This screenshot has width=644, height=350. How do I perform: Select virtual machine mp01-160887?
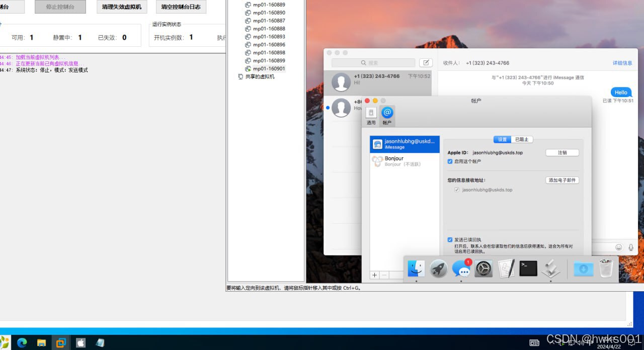pyautogui.click(x=269, y=21)
